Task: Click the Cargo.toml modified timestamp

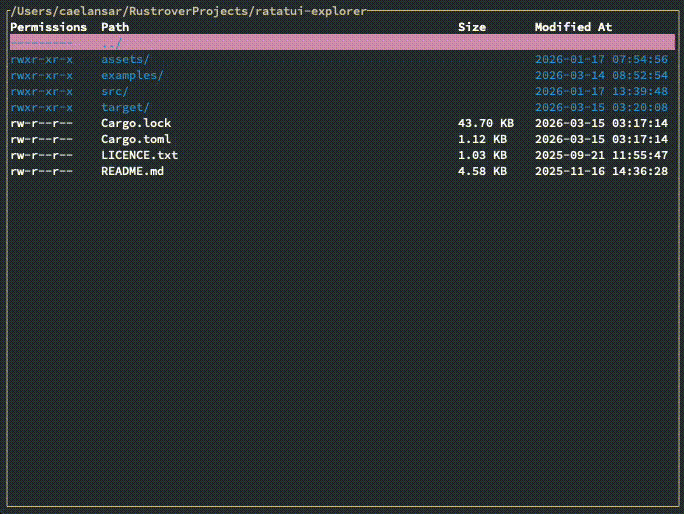Action: [x=602, y=139]
